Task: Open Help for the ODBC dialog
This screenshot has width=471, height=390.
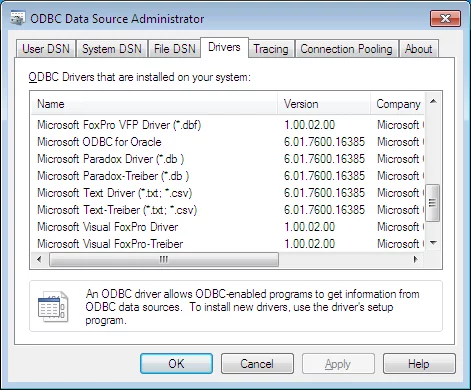Action: tap(419, 364)
